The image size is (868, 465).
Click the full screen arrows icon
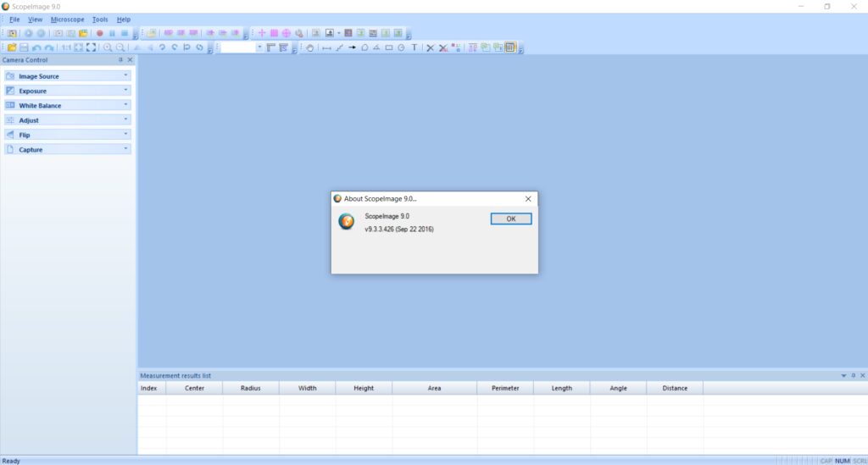[x=92, y=47]
